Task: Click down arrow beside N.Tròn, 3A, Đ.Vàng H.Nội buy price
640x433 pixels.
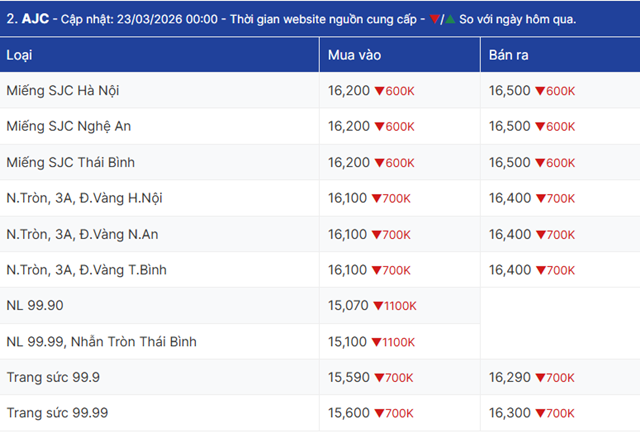Action: (379, 199)
